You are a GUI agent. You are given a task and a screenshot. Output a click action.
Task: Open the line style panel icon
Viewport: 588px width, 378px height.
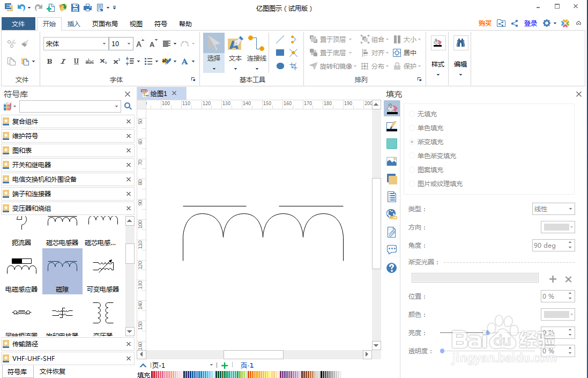[x=391, y=127]
